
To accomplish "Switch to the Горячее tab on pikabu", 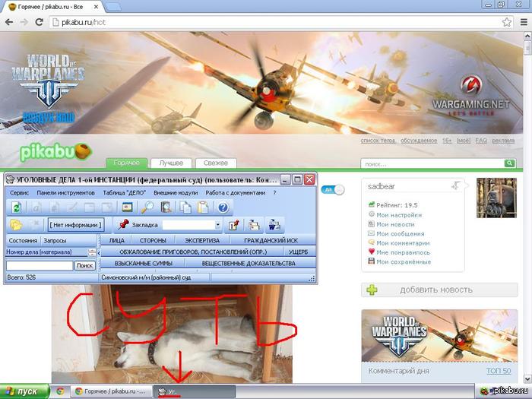I will (127, 163).
